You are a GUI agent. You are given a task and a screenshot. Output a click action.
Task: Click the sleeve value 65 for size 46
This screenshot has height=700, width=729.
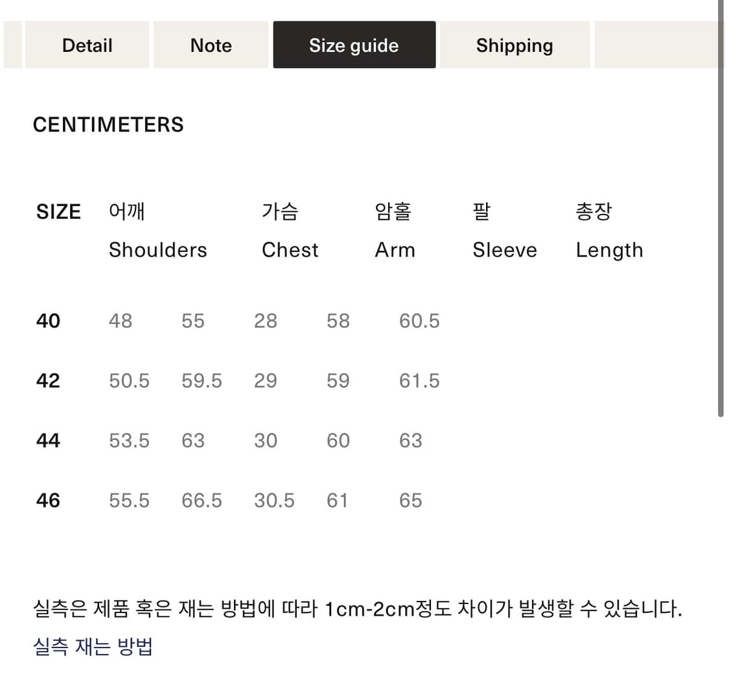click(410, 500)
